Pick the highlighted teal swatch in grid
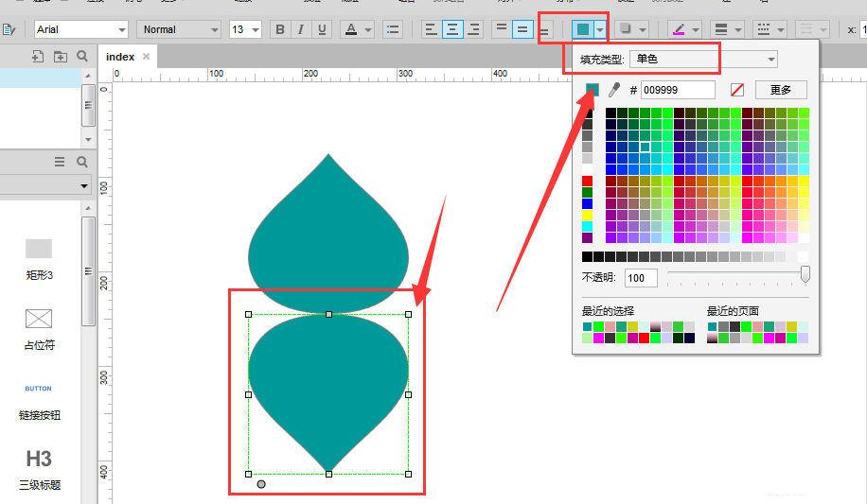Screen dimensions: 867x504 tap(645, 147)
